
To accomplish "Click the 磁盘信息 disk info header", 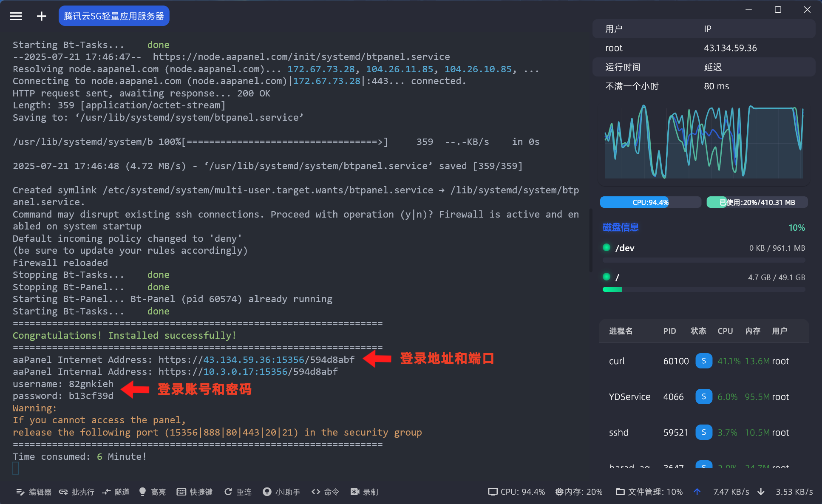I will pyautogui.click(x=621, y=227).
